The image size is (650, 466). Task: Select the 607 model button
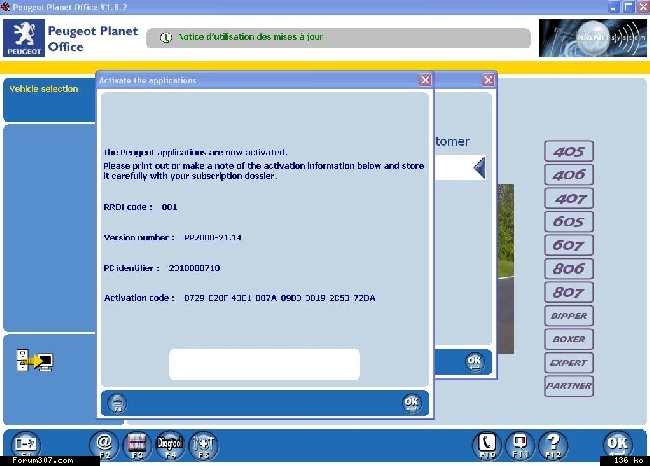(569, 245)
